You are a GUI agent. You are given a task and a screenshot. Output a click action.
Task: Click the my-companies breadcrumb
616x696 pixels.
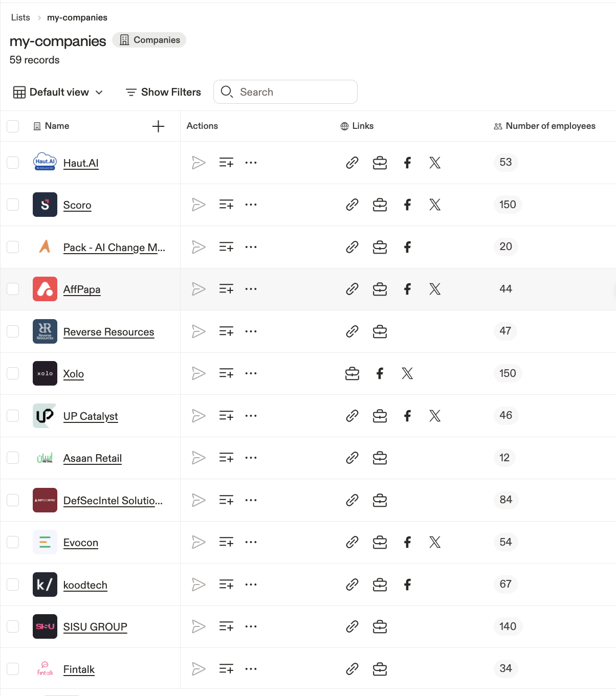coord(77,17)
